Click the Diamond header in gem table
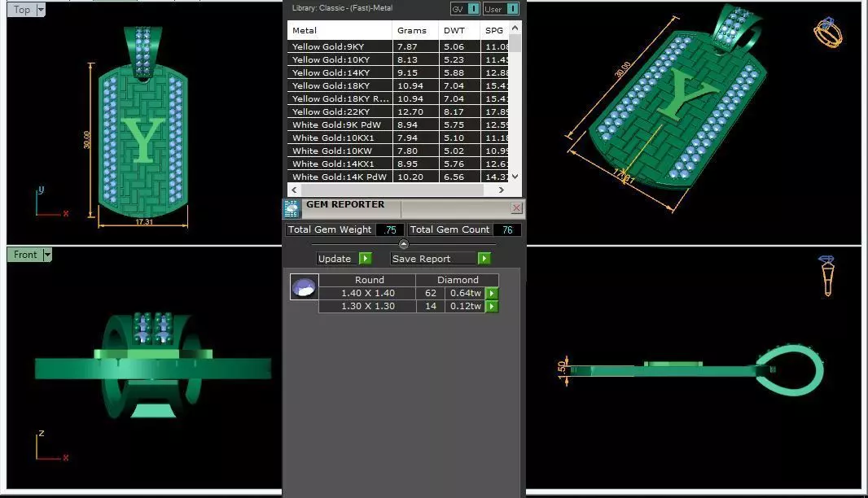868x498 pixels. tap(458, 280)
